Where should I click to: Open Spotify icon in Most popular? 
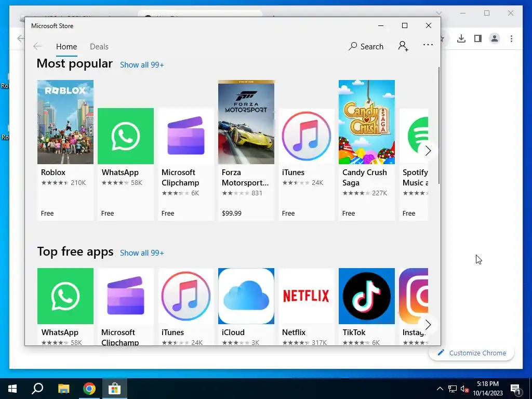pyautogui.click(x=414, y=136)
